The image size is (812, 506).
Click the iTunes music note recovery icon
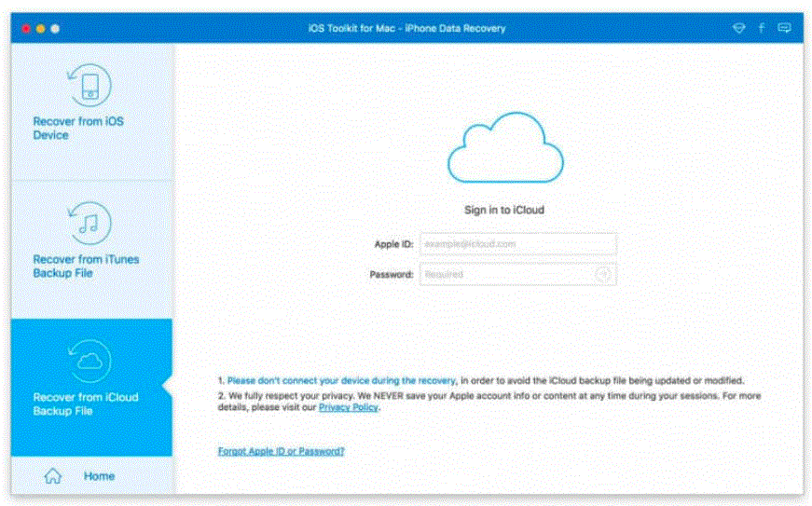pos(89,223)
